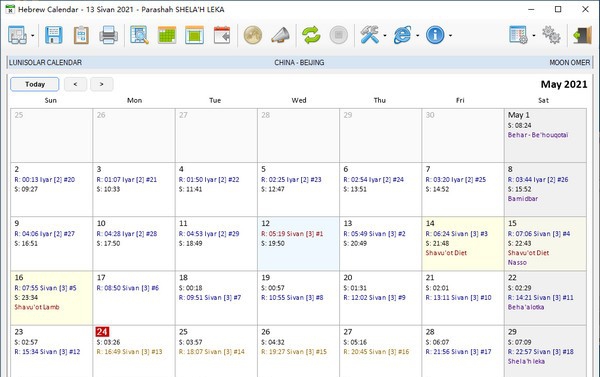Image resolution: width=600 pixels, height=377 pixels.
Task: Select the May 1 Saturday cell
Action: tap(545, 135)
